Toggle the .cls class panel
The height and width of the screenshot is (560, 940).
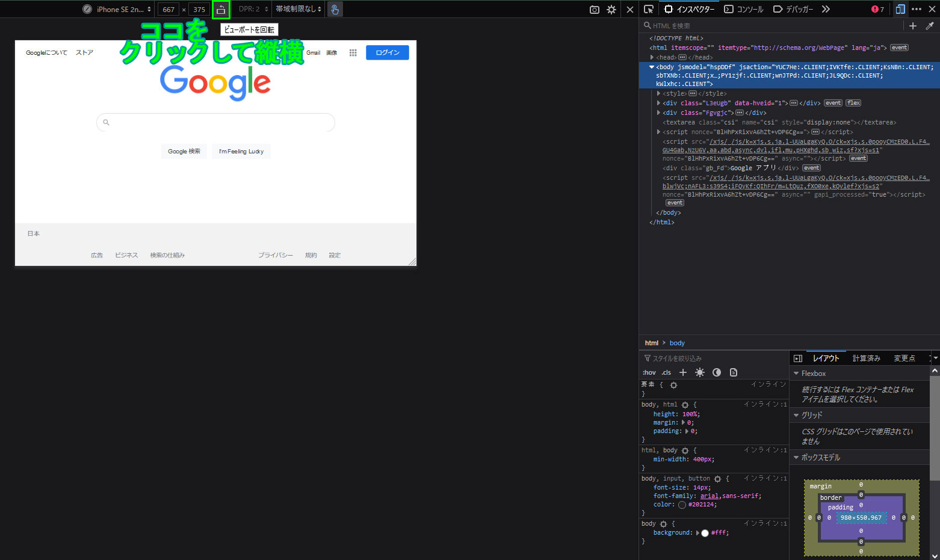(666, 372)
